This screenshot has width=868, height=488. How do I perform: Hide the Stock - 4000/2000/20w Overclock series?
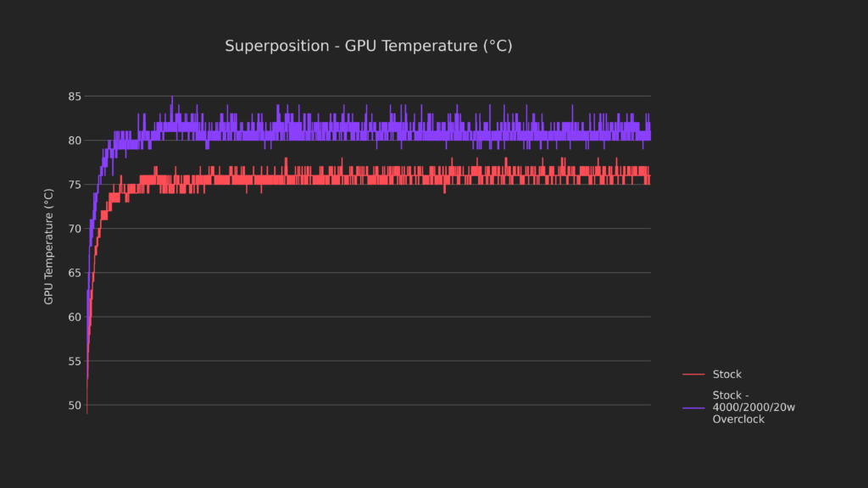point(754,408)
